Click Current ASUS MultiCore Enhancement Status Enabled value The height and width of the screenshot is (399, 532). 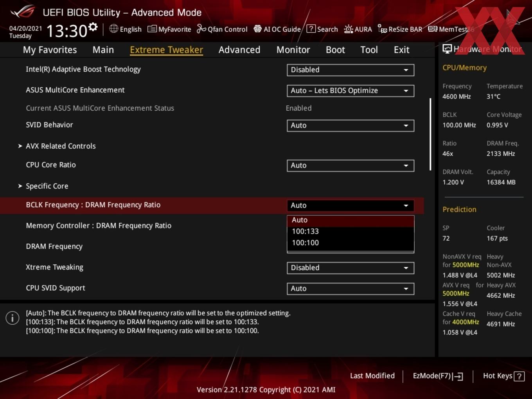pos(298,108)
